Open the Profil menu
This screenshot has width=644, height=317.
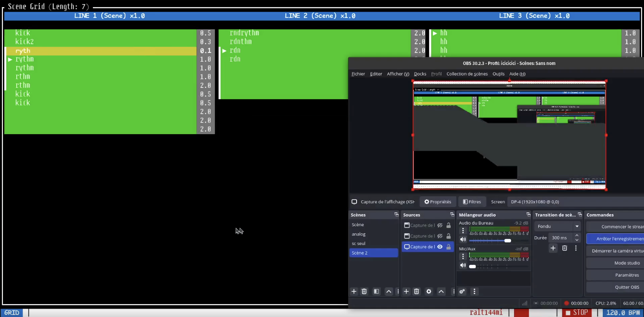click(436, 74)
